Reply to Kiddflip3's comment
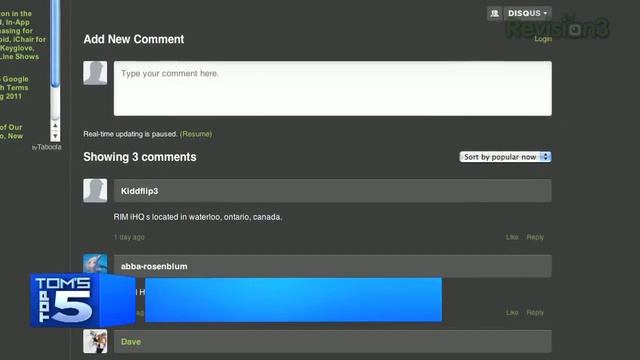The height and width of the screenshot is (360, 640). [535, 237]
